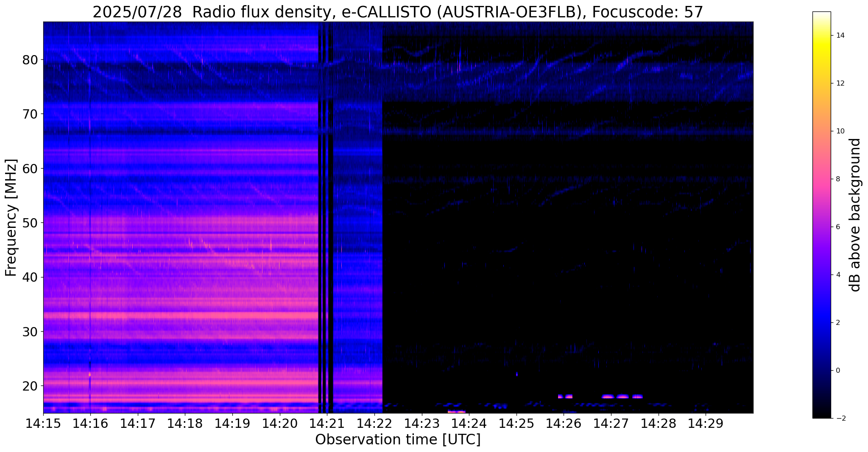Image resolution: width=868 pixels, height=452 pixels.
Task: Click the colorbar tick label 10
Action: (x=840, y=131)
